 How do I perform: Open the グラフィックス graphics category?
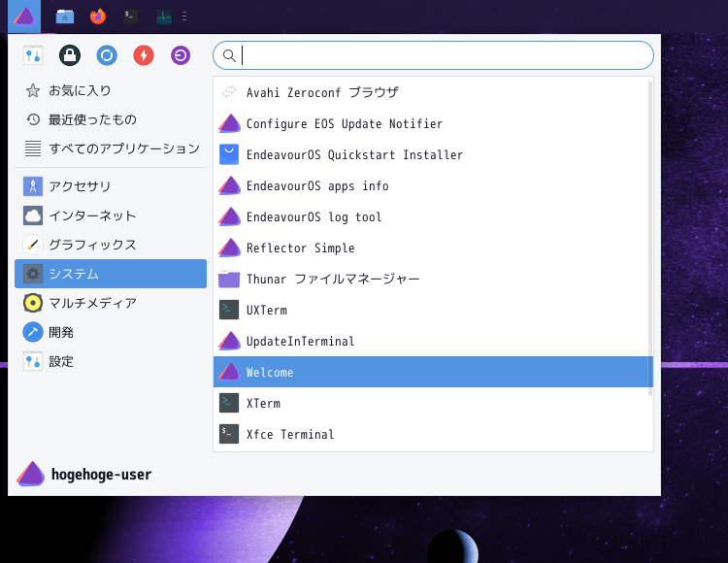tap(111, 245)
